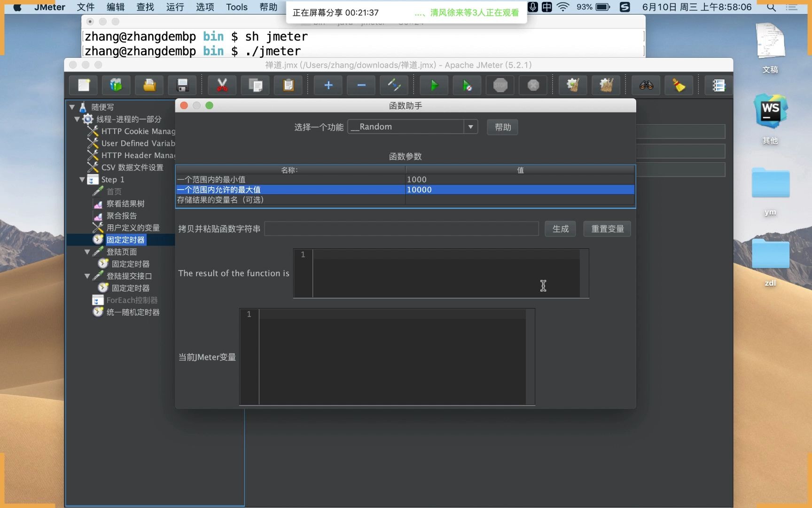The height and width of the screenshot is (508, 812).
Task: Collapse the 随便写 test plan node
Action: coord(72,107)
